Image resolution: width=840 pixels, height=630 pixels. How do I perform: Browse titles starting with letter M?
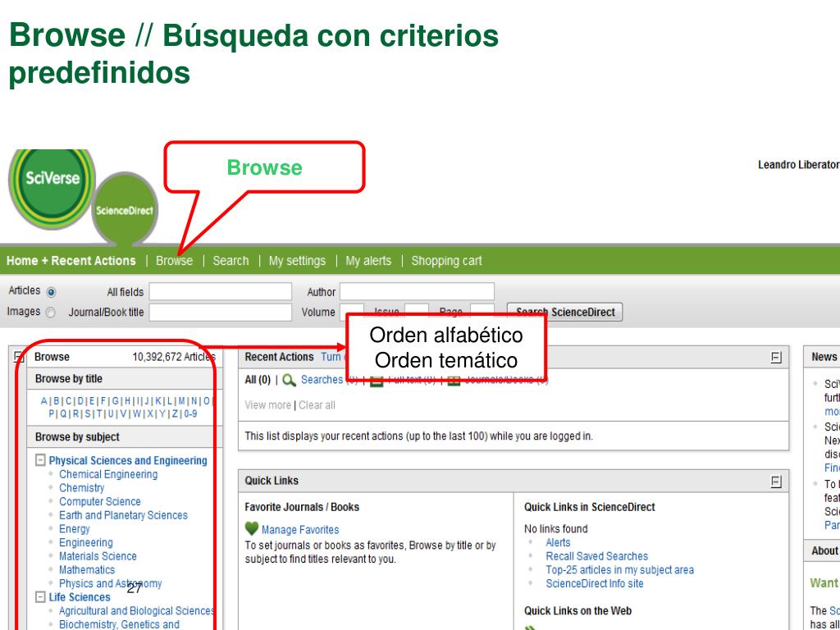[181, 400]
